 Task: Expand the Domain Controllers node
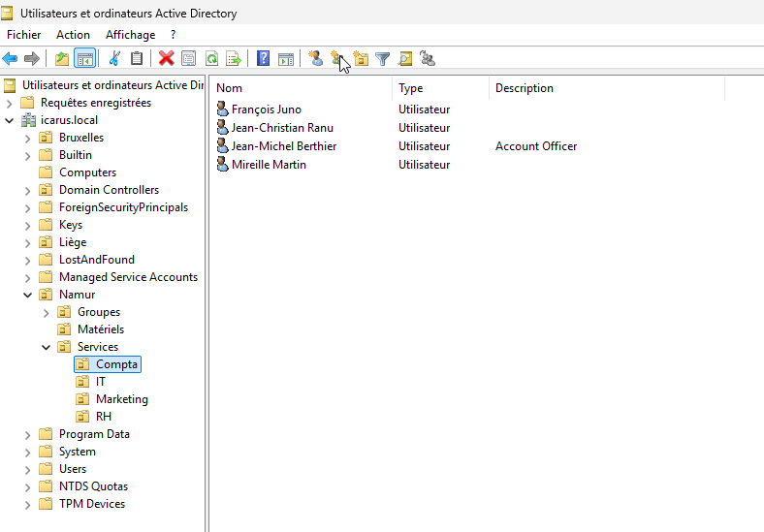(x=28, y=191)
